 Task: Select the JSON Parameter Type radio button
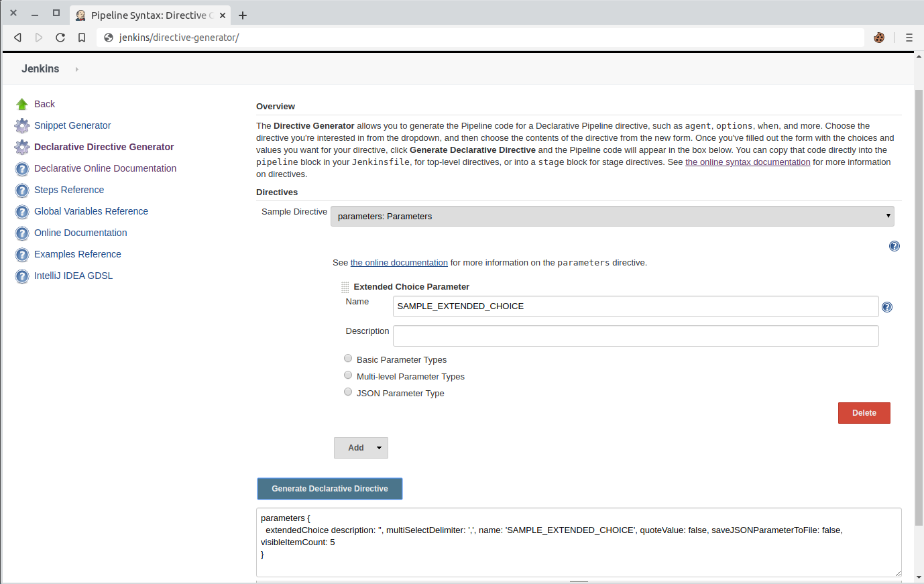coord(348,392)
